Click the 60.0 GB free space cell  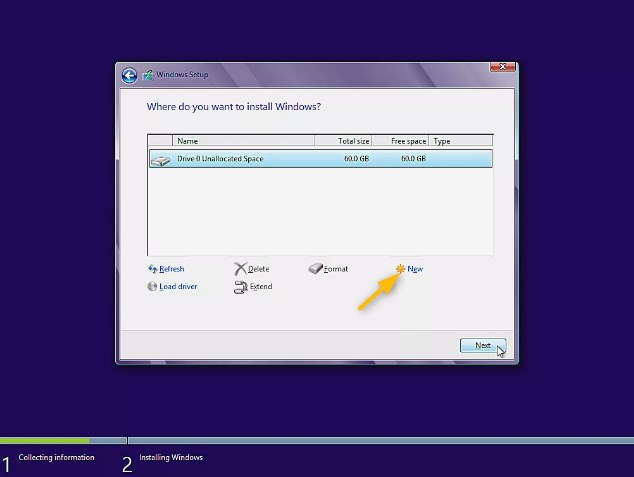tap(413, 158)
